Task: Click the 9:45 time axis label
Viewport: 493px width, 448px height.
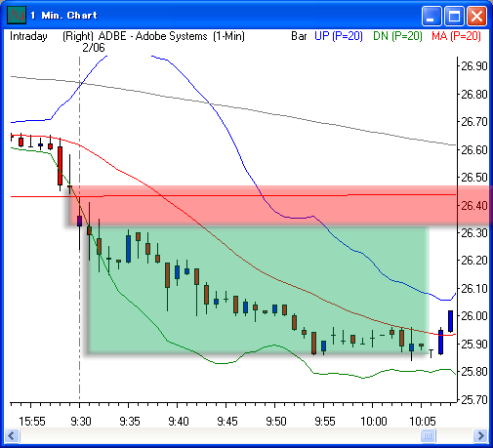Action: [227, 422]
